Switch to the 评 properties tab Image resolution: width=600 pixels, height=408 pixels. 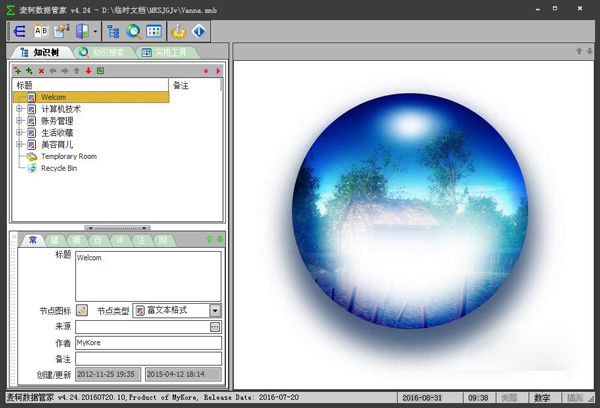point(120,240)
